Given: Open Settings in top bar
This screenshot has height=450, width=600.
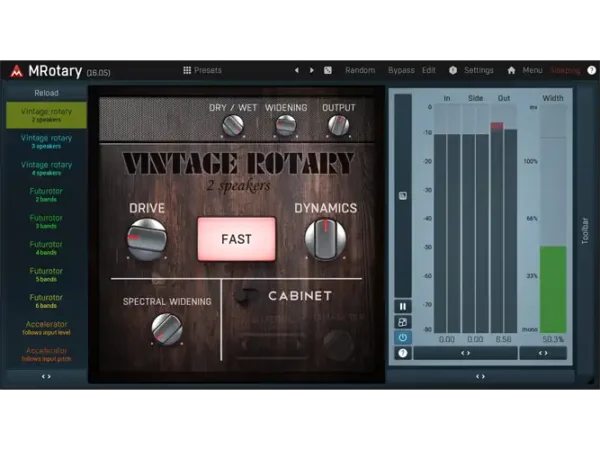Looking at the screenshot, I should click(x=479, y=70).
